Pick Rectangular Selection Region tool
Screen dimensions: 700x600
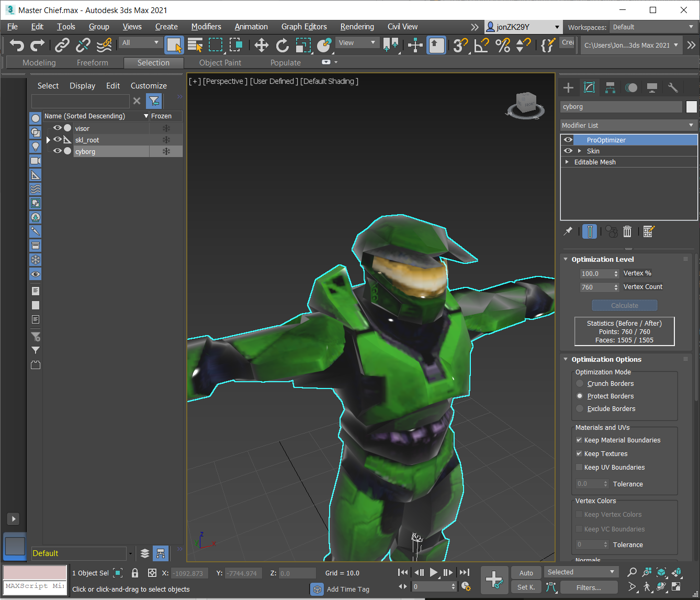216,46
